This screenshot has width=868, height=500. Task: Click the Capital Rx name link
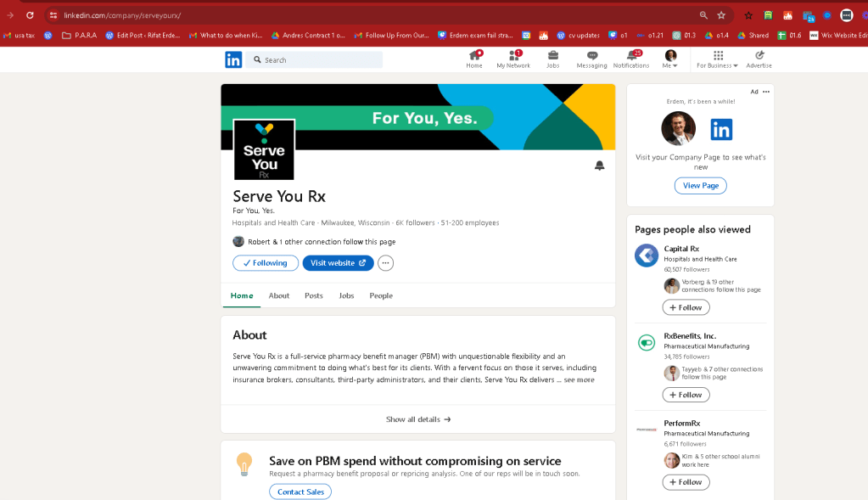tap(681, 249)
